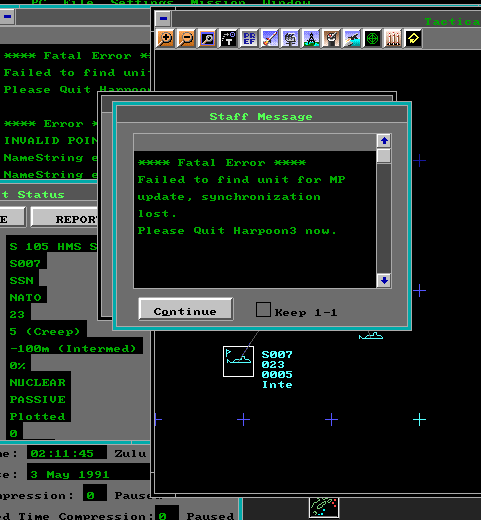Tick the Keep 1-1 checkbox
The width and height of the screenshot is (481, 520).
click(263, 309)
